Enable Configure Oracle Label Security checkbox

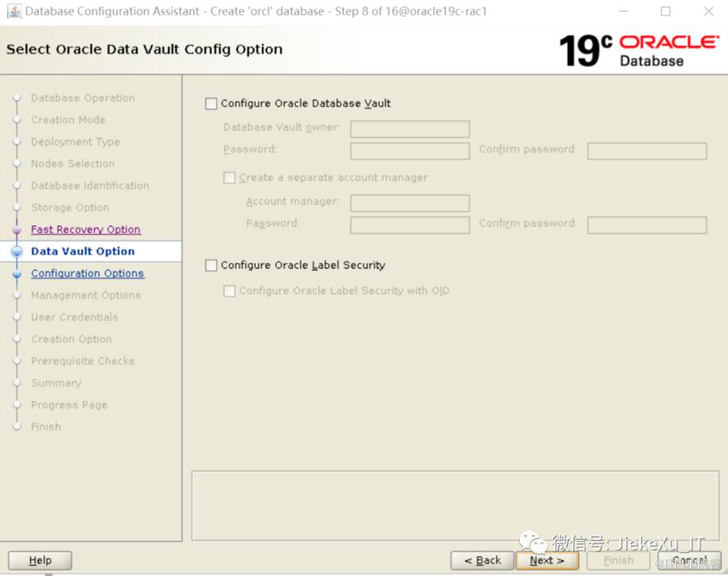click(211, 265)
